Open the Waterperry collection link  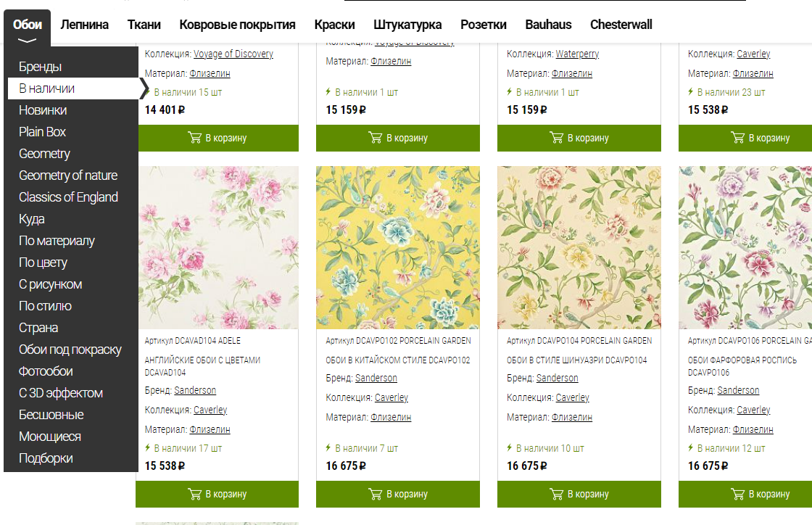pyautogui.click(x=577, y=54)
